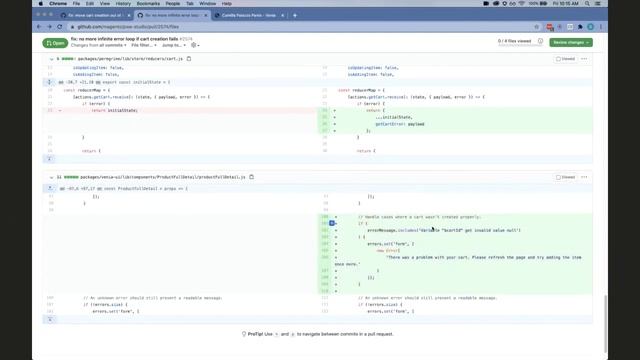Click the added line 'getCartError: payload'
The image size is (640, 360).
[400, 124]
